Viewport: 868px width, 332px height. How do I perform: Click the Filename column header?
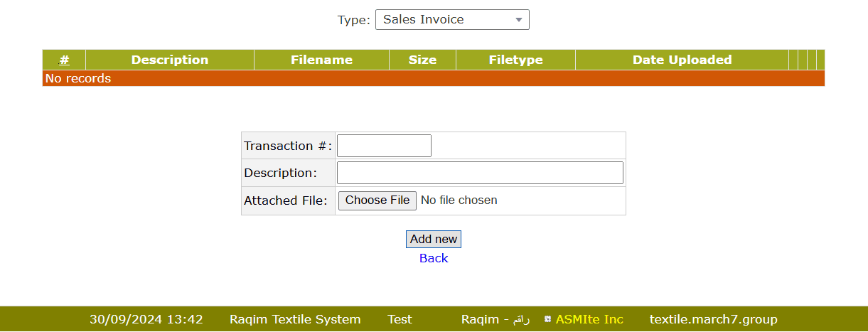(x=321, y=60)
